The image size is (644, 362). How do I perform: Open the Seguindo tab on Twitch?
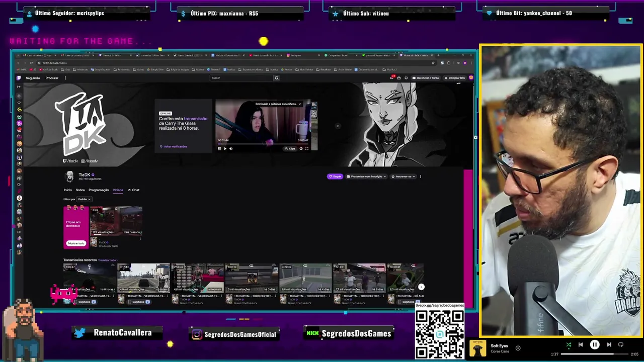pos(33,78)
